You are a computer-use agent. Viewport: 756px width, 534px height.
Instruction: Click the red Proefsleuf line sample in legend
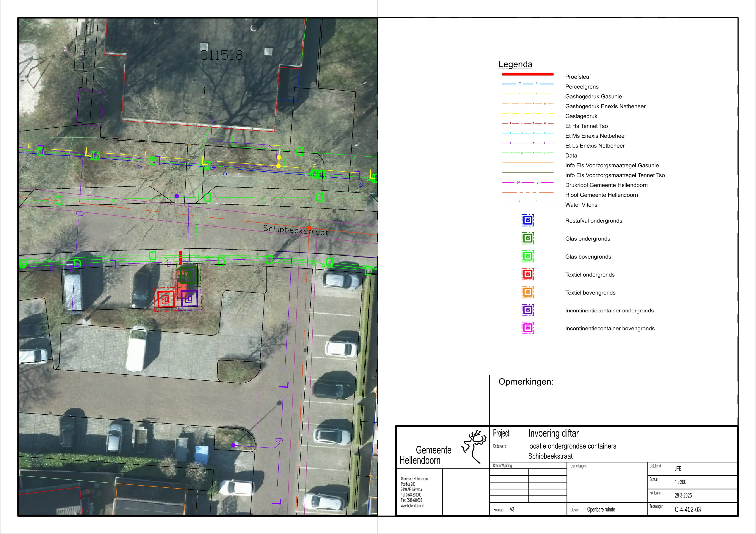pyautogui.click(x=527, y=74)
